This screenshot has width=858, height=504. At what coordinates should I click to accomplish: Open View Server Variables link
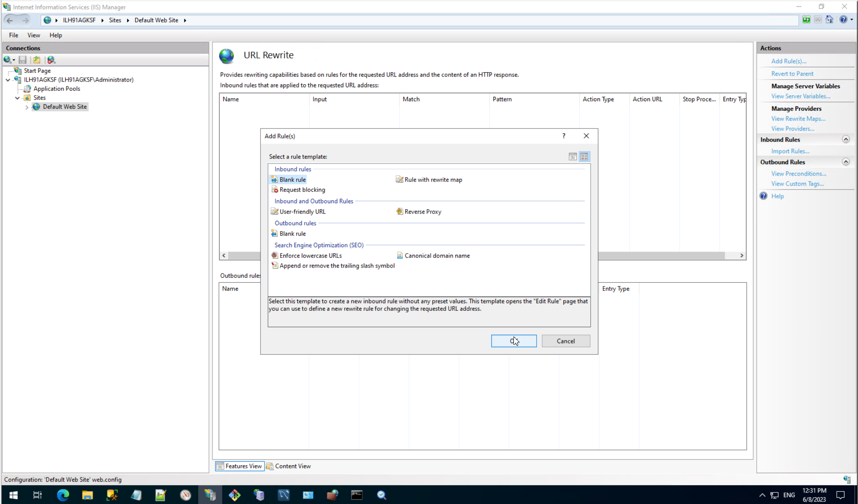pyautogui.click(x=800, y=96)
